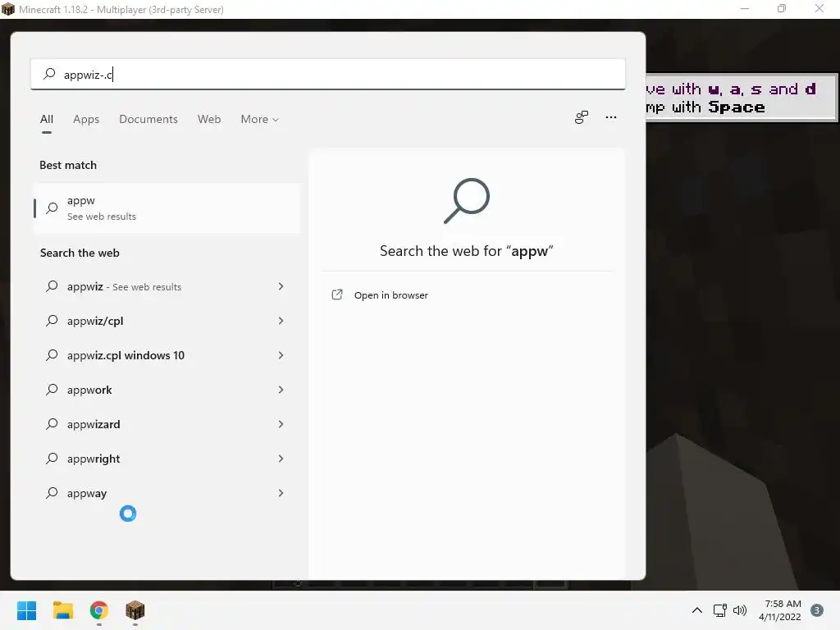Switch to the Apps filter tab
840x630 pixels.
(x=86, y=120)
